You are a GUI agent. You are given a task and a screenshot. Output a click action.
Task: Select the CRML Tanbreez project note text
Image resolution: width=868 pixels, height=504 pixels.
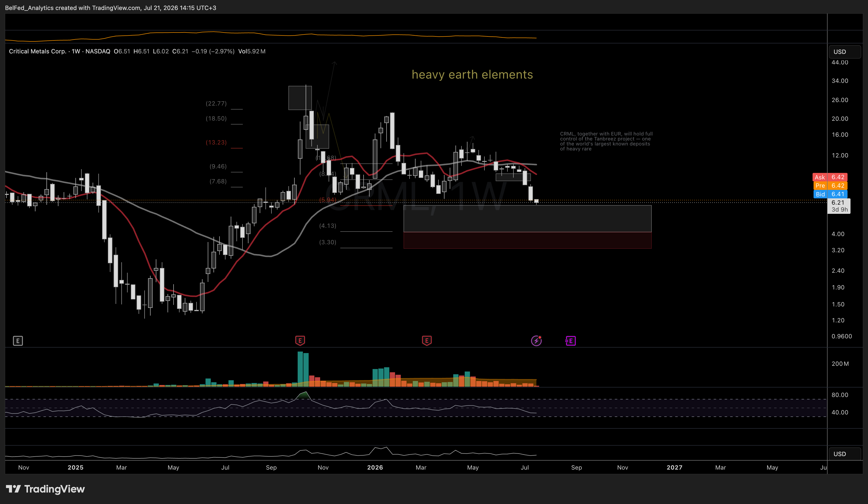click(606, 141)
